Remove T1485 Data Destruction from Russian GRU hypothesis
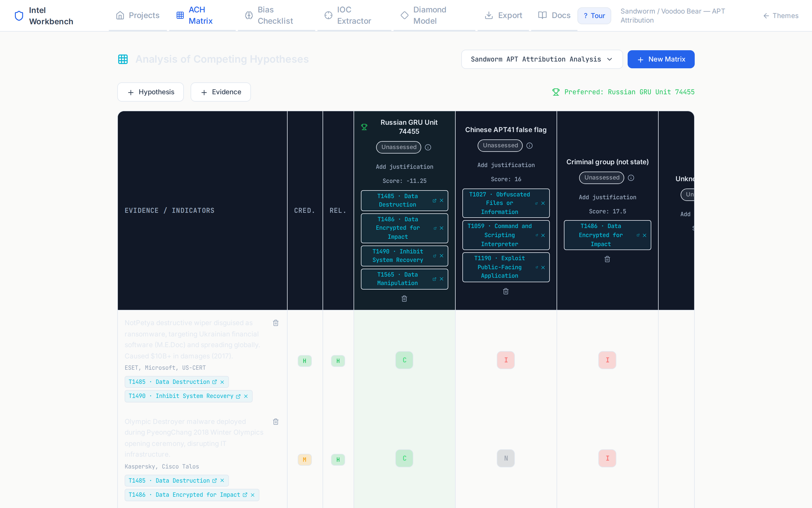The width and height of the screenshot is (812, 508). (x=442, y=201)
